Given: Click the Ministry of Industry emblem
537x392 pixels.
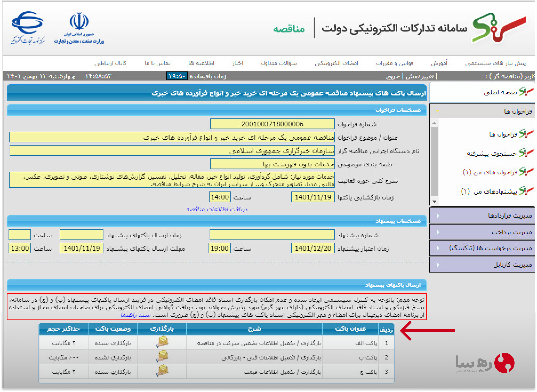Looking at the screenshot, I should click(79, 28).
